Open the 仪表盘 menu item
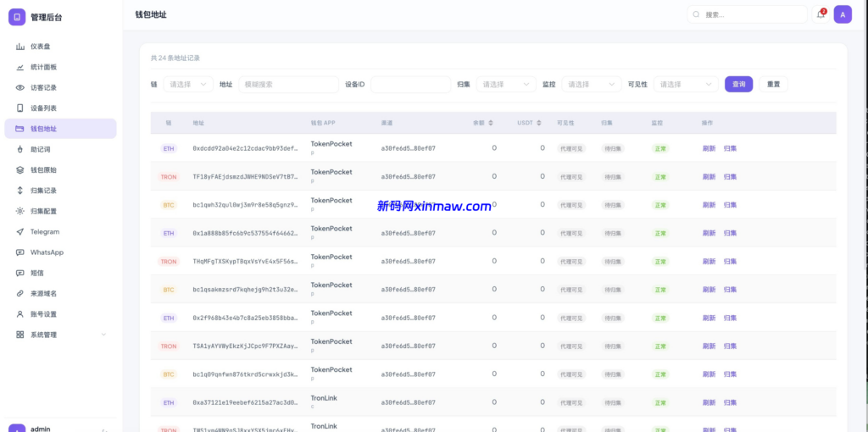Image resolution: width=868 pixels, height=432 pixels. 60,47
